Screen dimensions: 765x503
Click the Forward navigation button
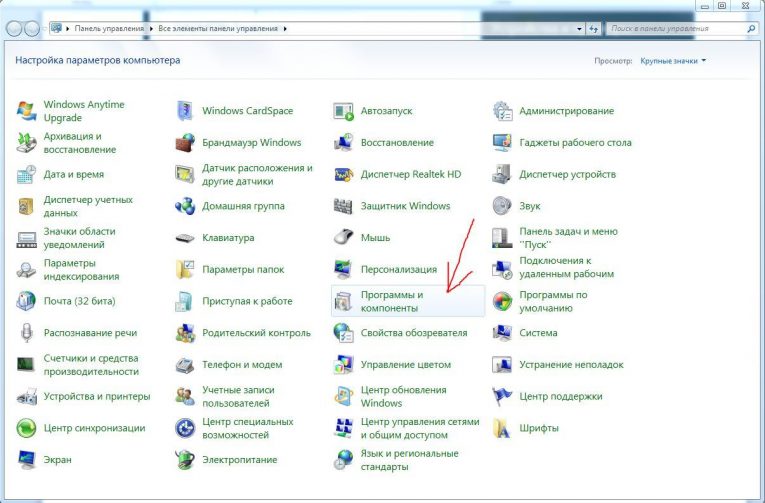pos(32,29)
